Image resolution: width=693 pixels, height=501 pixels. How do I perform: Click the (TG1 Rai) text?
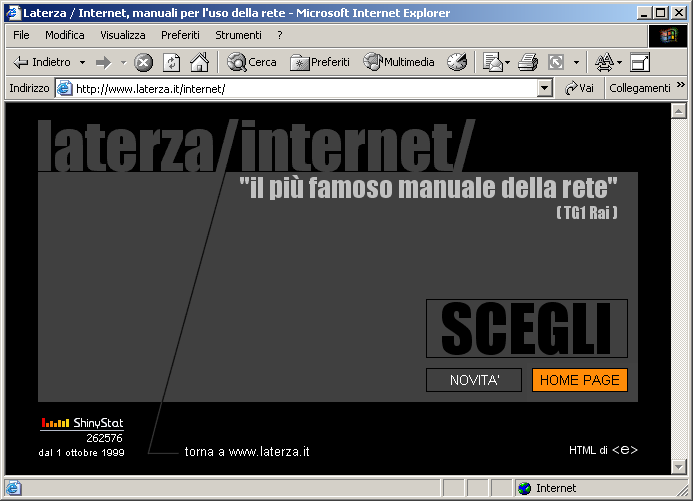pyautogui.click(x=586, y=213)
